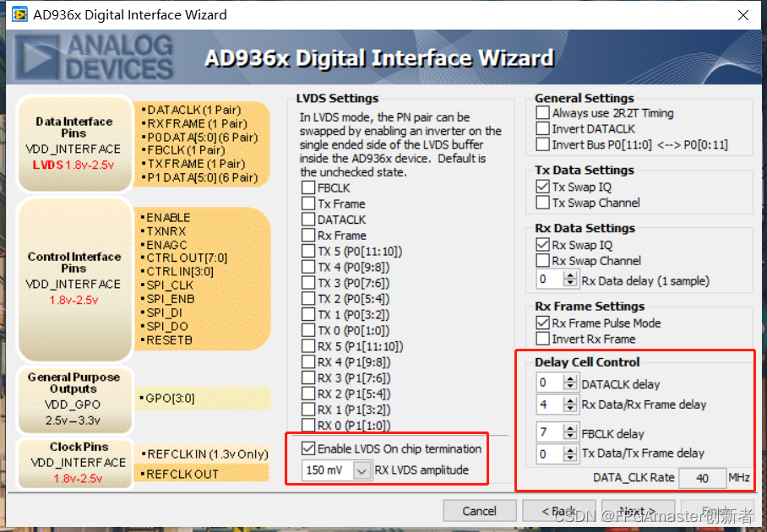Image resolution: width=767 pixels, height=532 pixels.
Task: Check the RX 3 (P1[7:6]) box
Action: pos(308,378)
